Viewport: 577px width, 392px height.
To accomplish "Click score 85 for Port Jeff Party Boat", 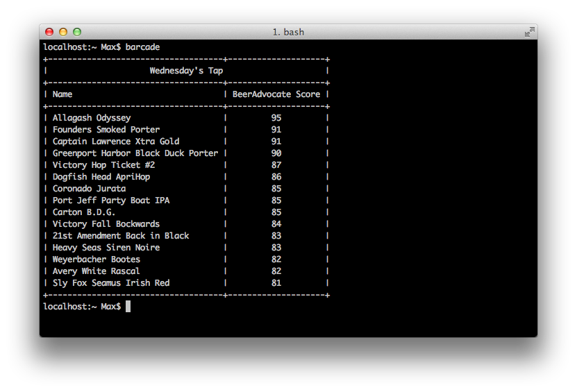I will pos(276,201).
